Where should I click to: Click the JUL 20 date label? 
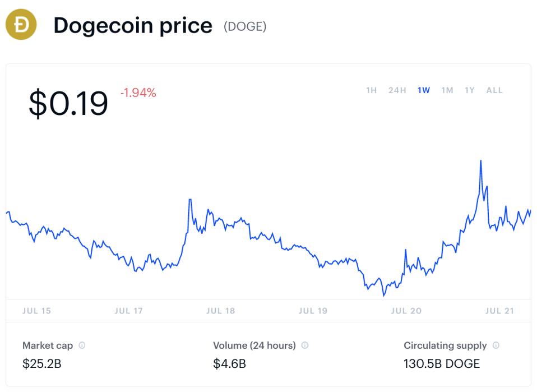tap(406, 311)
